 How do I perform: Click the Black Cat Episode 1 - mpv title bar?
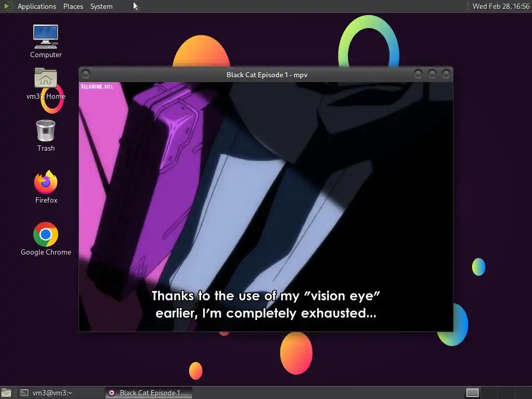click(x=267, y=75)
